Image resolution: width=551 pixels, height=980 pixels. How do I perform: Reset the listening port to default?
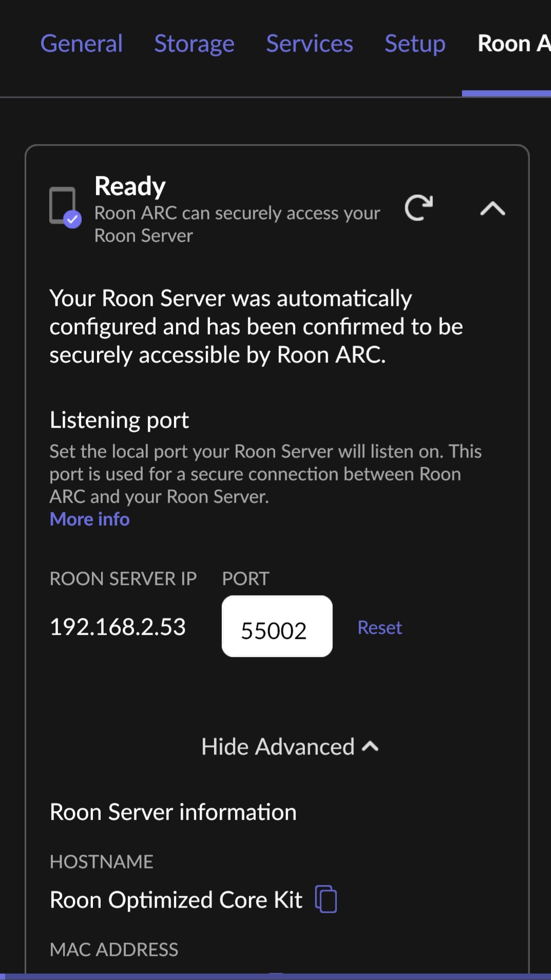point(379,627)
